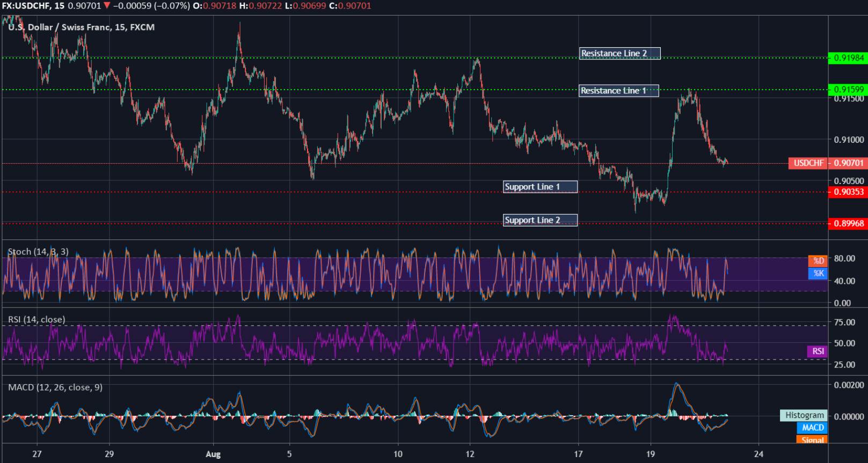Click the 0.90500 price axis label
The height and width of the screenshot is (463, 868).
[849, 181]
